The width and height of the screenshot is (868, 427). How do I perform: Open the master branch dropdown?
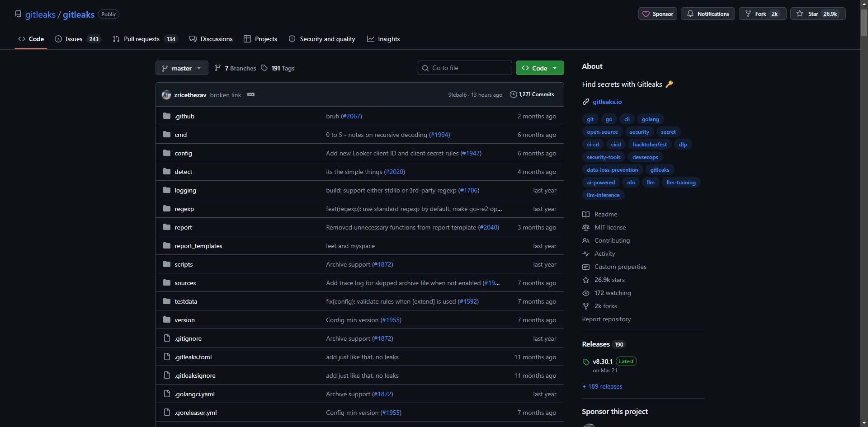point(182,68)
